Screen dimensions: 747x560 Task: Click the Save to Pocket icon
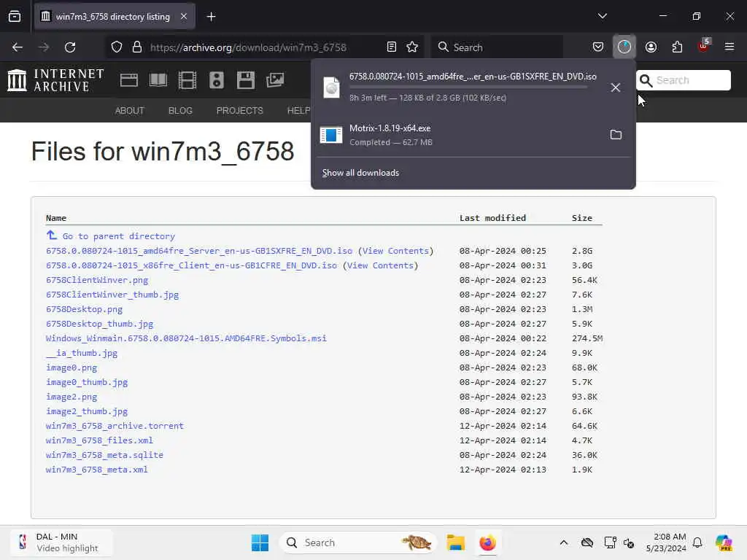point(598,47)
